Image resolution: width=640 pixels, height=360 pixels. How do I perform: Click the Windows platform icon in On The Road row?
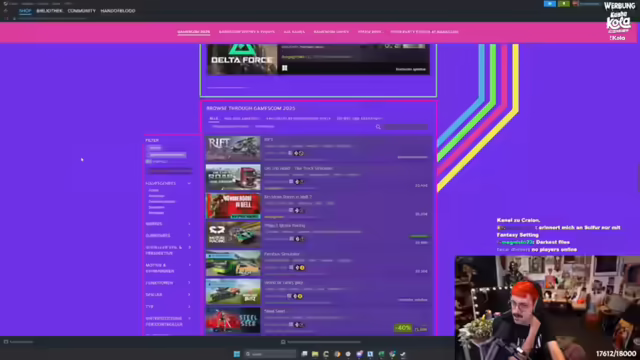[x=291, y=182]
